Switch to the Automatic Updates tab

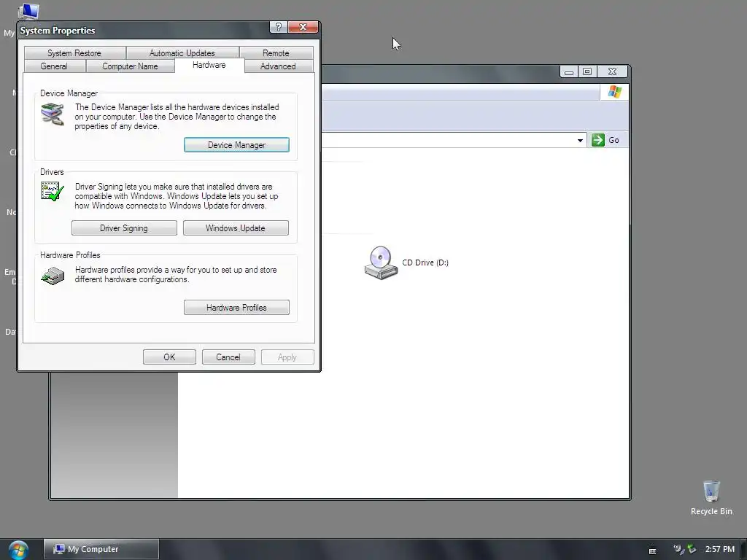(182, 52)
